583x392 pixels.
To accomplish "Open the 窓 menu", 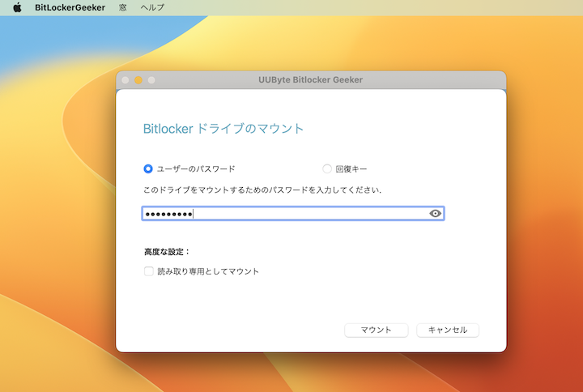I will coord(123,7).
